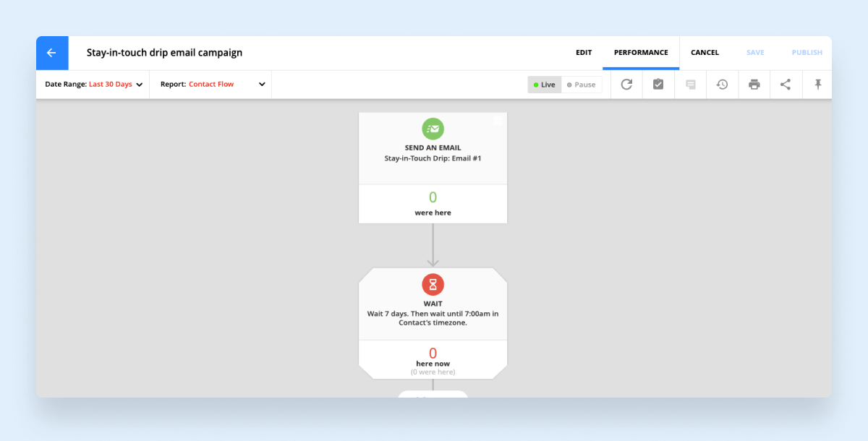Open the Report Contact Flow dropdown
The image size is (868, 441).
pyautogui.click(x=213, y=85)
